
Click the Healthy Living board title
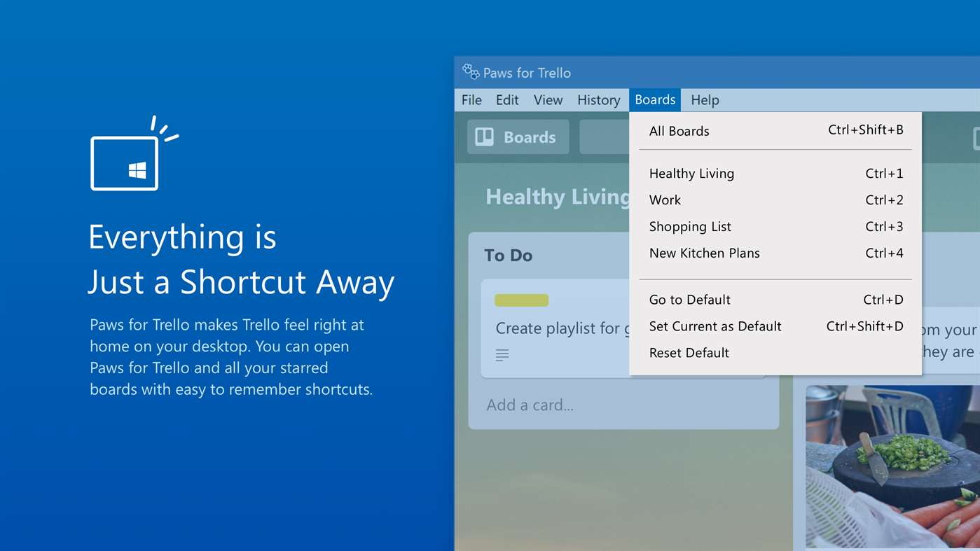click(557, 197)
